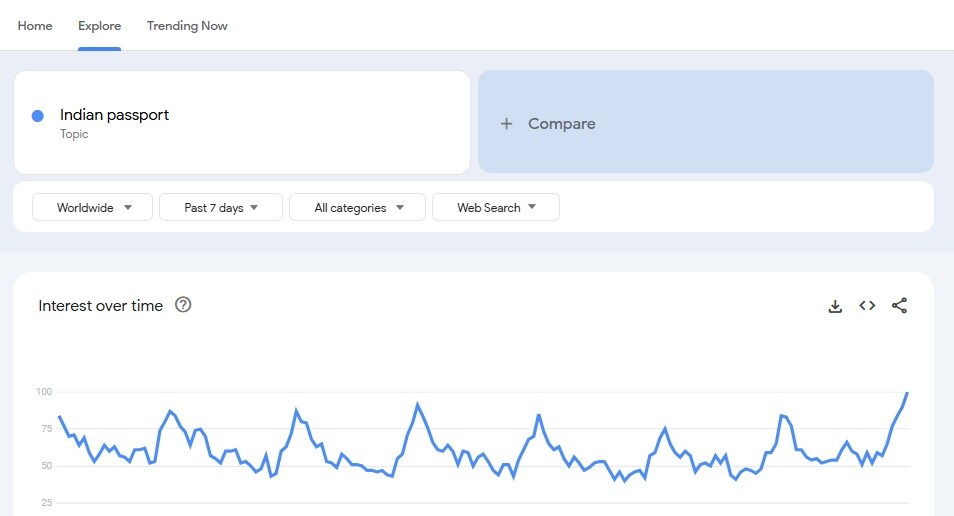Click the Interest over time heading
The width and height of the screenshot is (954, 516).
tap(100, 306)
